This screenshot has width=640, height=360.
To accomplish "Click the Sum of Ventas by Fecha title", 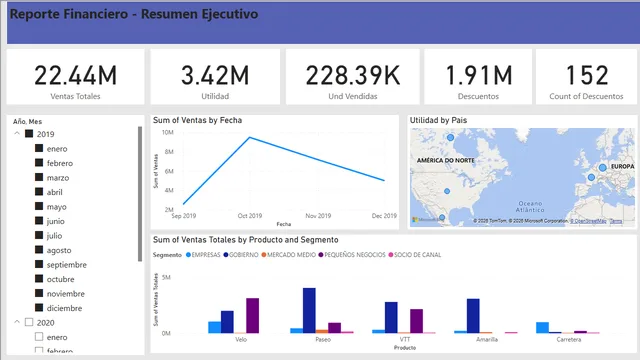I will (198, 120).
